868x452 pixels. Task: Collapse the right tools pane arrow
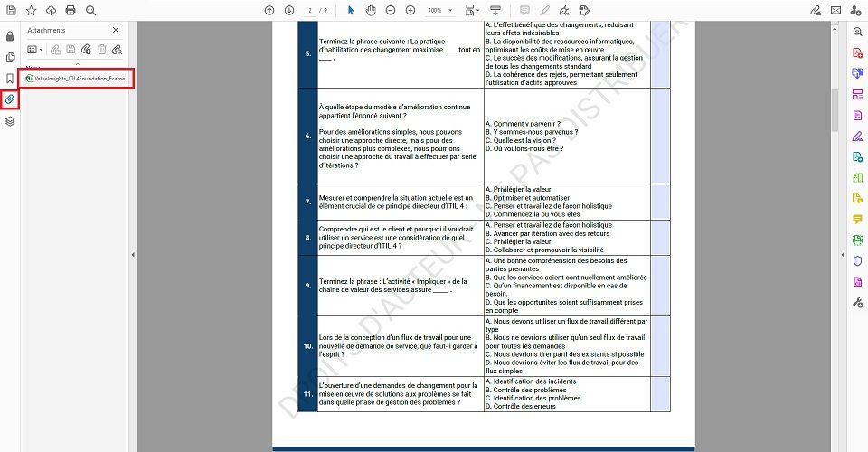[843, 255]
